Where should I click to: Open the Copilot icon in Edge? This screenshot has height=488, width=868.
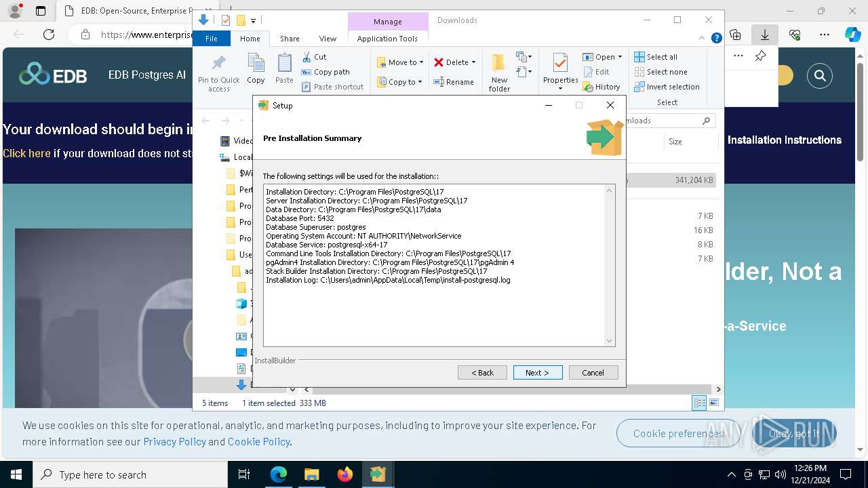852,35
